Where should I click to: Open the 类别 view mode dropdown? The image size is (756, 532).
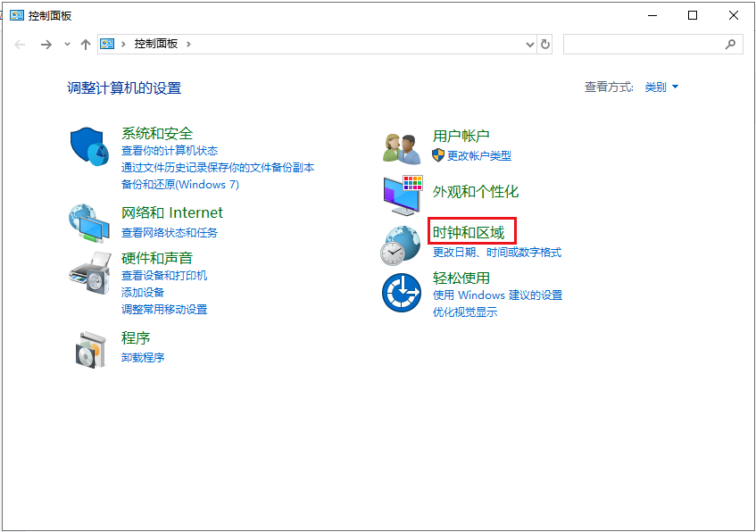[x=661, y=87]
